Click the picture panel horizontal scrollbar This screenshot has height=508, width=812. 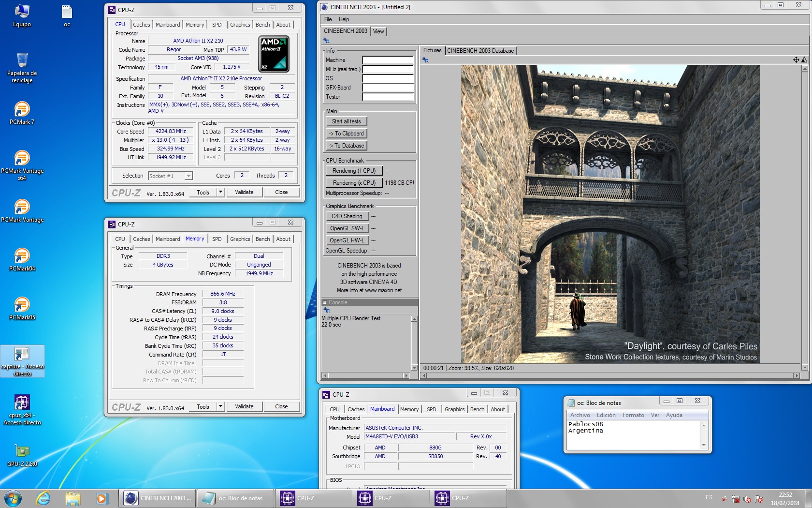coord(610,375)
